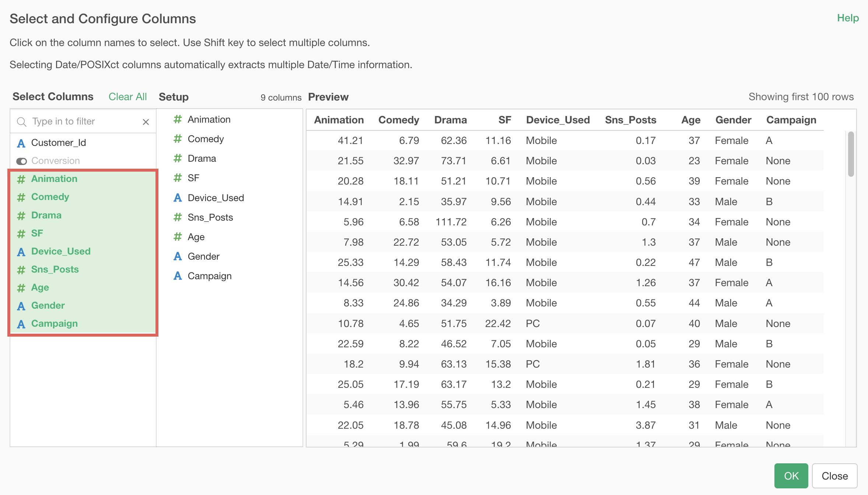Open Comedy column settings in Setup list
This screenshot has height=495, width=868.
tap(206, 139)
